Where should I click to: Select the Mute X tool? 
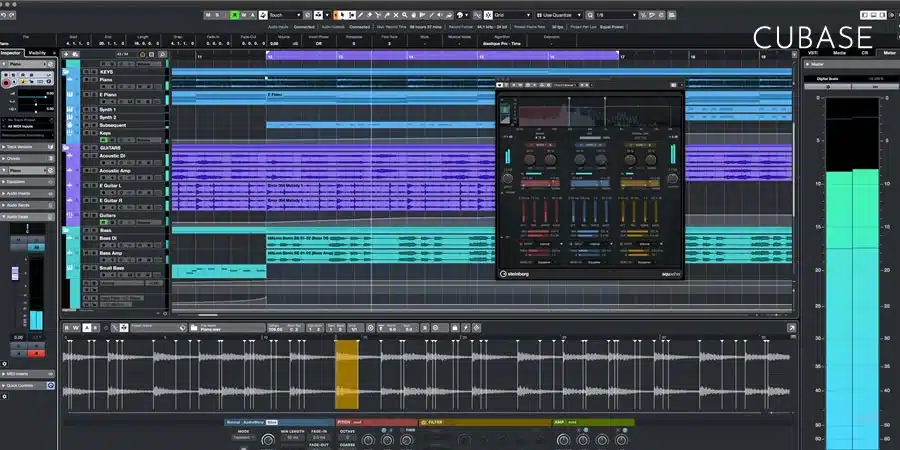[396, 14]
